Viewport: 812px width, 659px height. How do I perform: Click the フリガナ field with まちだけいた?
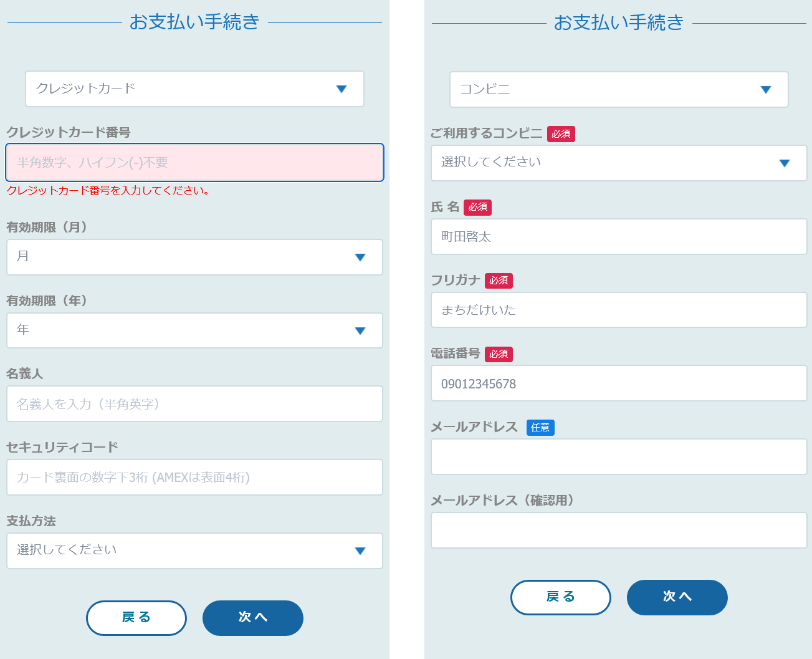[x=619, y=310]
